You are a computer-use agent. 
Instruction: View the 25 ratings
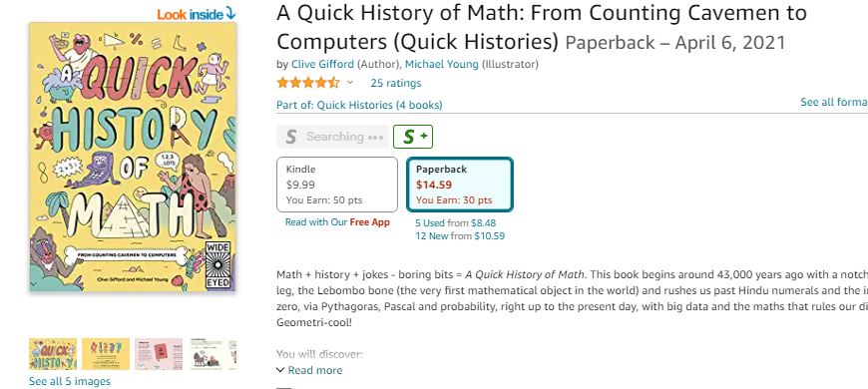[396, 83]
